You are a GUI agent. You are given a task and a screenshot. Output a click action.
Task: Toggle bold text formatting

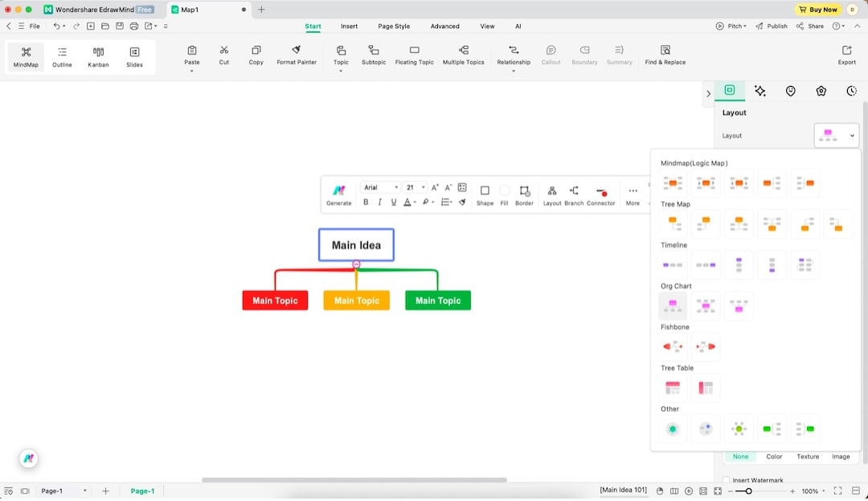(366, 202)
